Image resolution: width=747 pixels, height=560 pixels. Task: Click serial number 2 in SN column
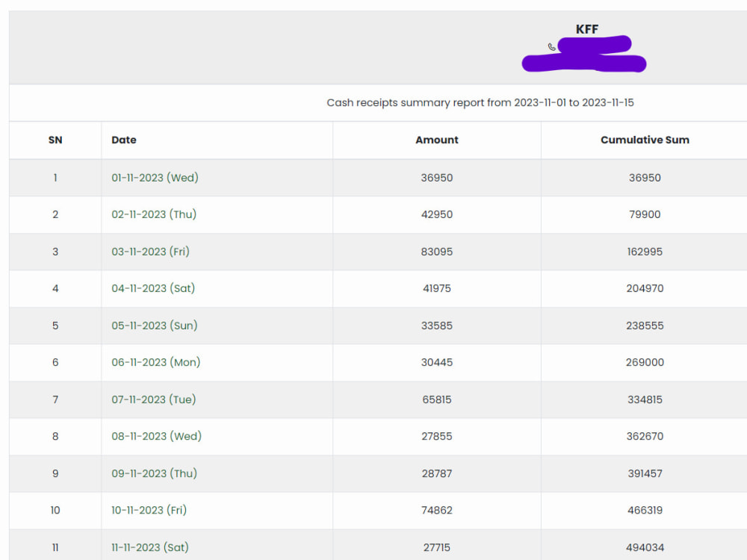tap(55, 214)
